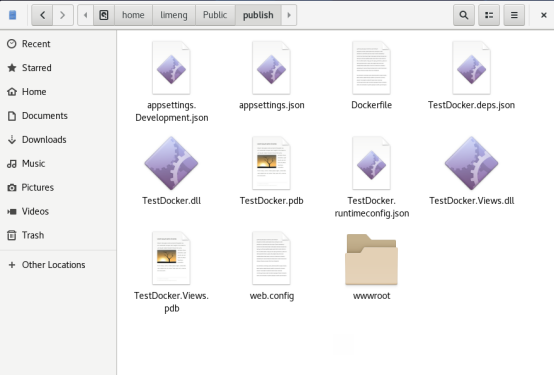Click the 'appsettings.json' file name label
Image resolution: width=554 pixels, height=375 pixels.
[272, 105]
